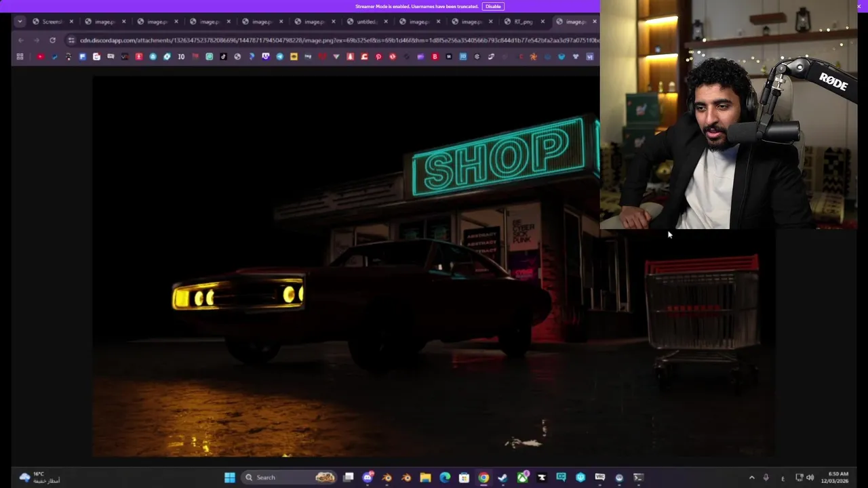This screenshot has width=868, height=488.
Task: Reload the current page
Action: pyautogui.click(x=52, y=40)
